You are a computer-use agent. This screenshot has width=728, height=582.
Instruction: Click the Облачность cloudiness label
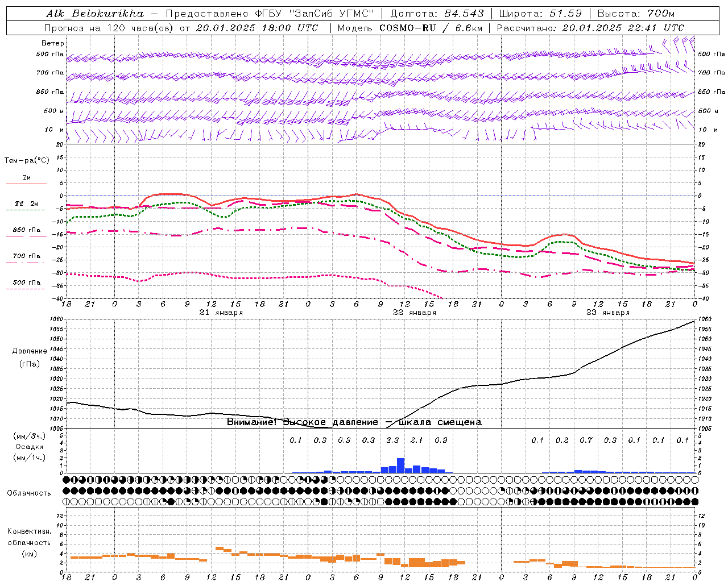29,493
